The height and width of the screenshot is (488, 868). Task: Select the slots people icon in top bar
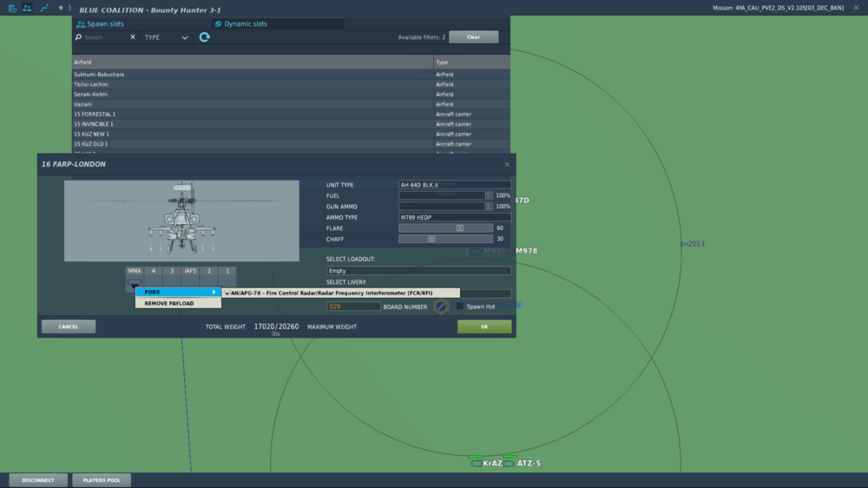(x=27, y=8)
